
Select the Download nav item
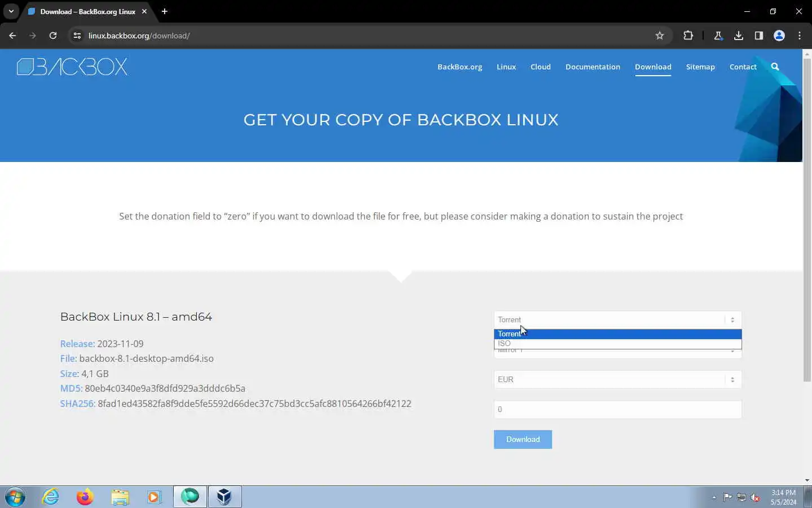point(653,67)
